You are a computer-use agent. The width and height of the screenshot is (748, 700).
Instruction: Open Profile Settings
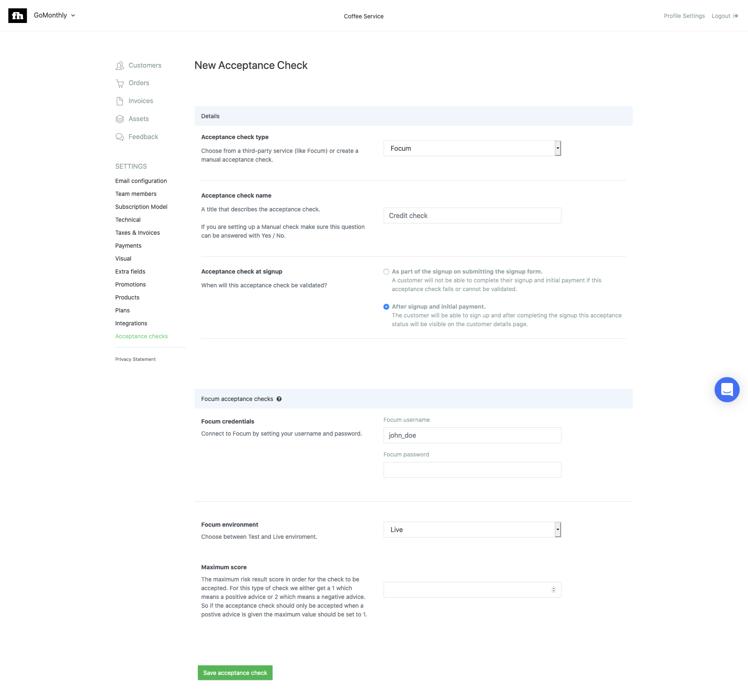pyautogui.click(x=684, y=16)
